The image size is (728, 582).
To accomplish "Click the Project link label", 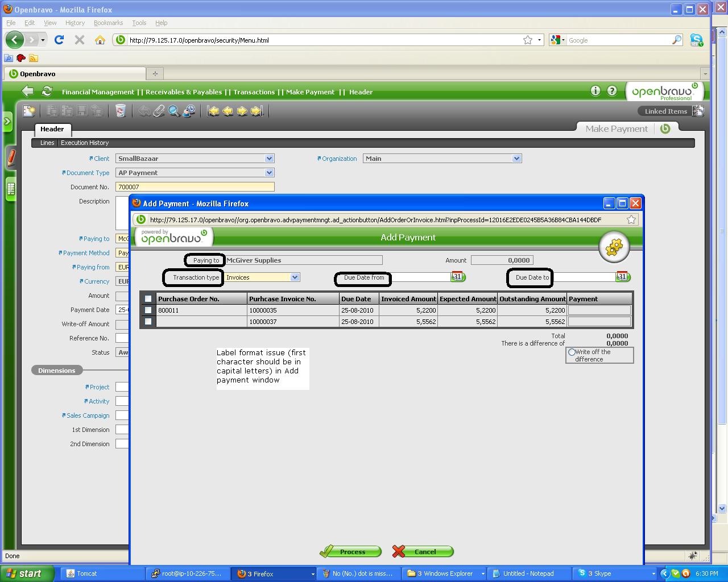I will tap(99, 387).
